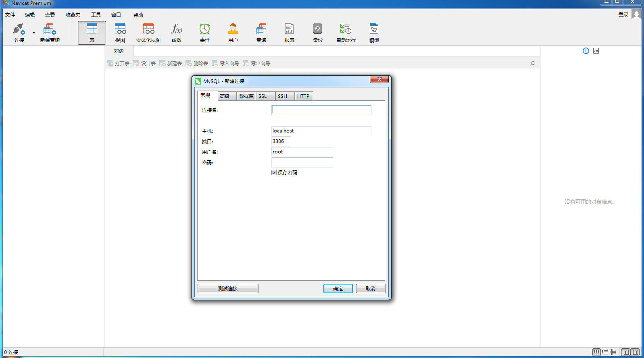This screenshot has width=644, height=358.
Task: Open the 收藏夹 favorites menu
Action: (73, 15)
